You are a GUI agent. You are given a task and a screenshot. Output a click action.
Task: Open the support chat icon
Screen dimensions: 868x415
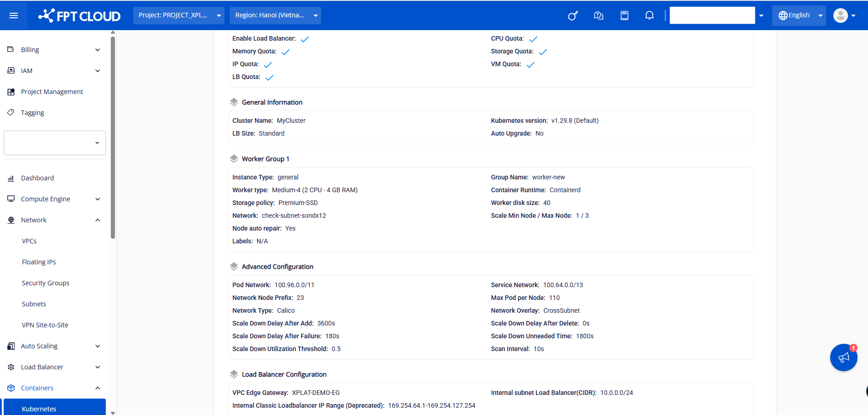[x=598, y=16]
